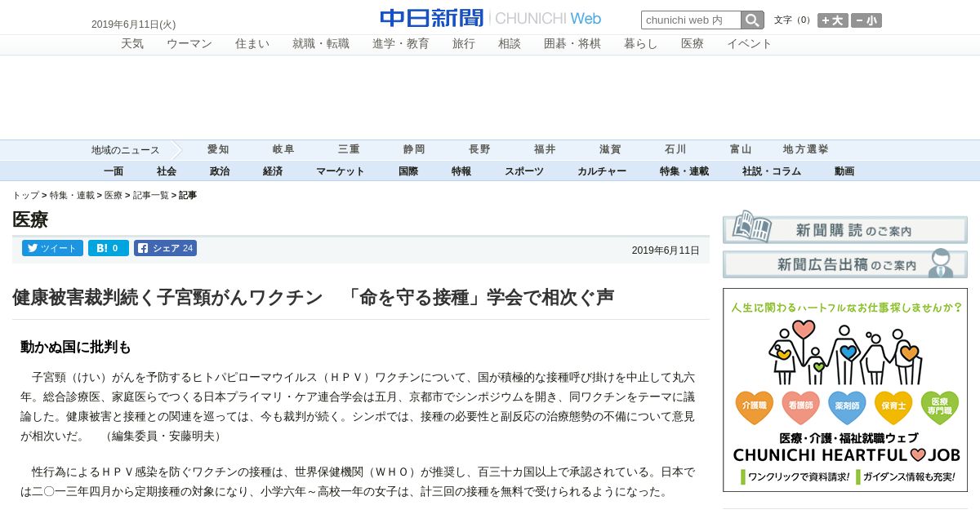The height and width of the screenshot is (514, 980).
Task: Go to the 経済 category
Action: pyautogui.click(x=273, y=171)
